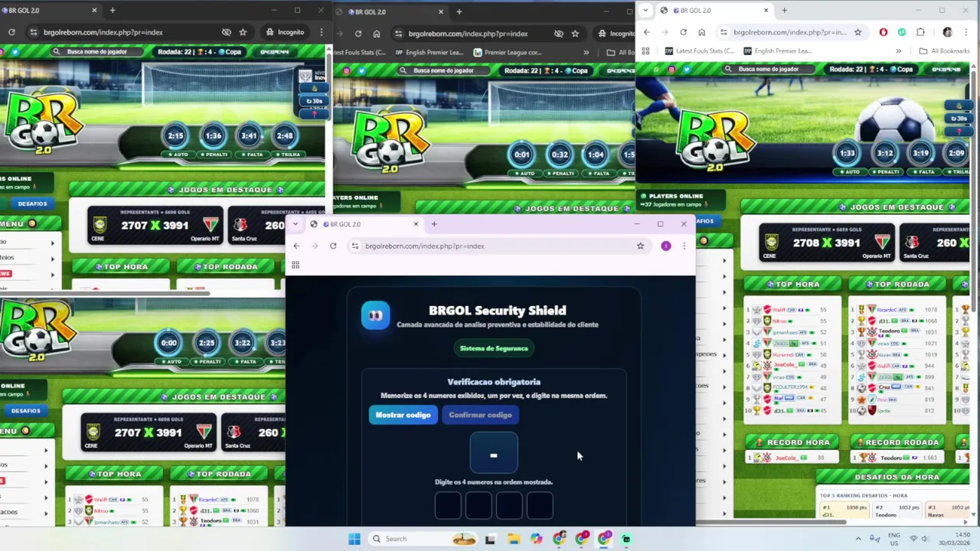Click Twitter icon in right window game header
This screenshot has height=551, width=980.
tap(687, 69)
